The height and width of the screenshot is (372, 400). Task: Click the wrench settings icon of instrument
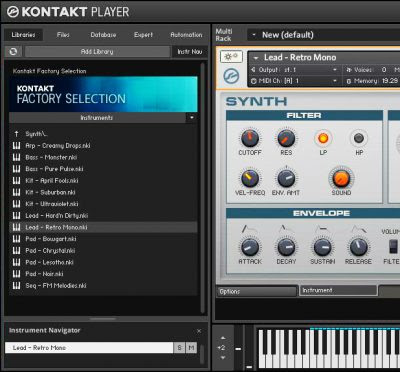(231, 57)
